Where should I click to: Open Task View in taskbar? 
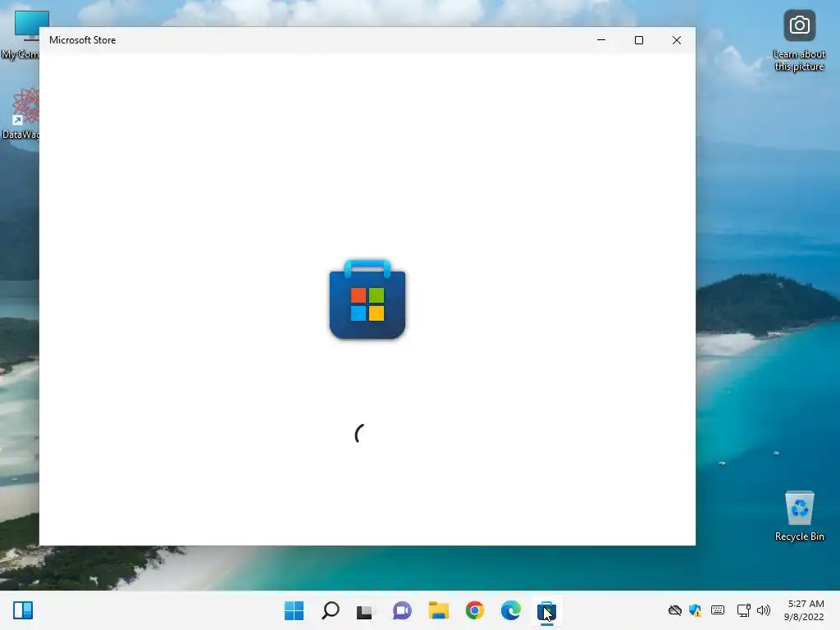tap(364, 611)
